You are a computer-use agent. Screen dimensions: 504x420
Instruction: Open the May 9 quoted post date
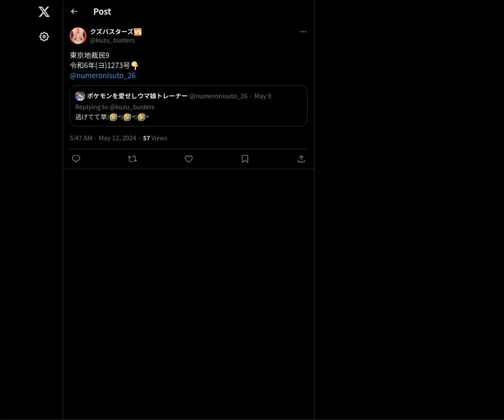coord(263,96)
